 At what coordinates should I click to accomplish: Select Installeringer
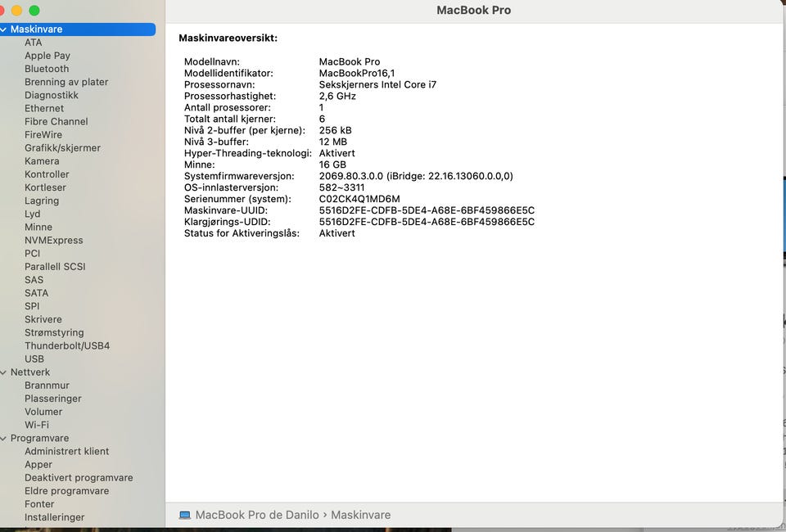tap(54, 517)
